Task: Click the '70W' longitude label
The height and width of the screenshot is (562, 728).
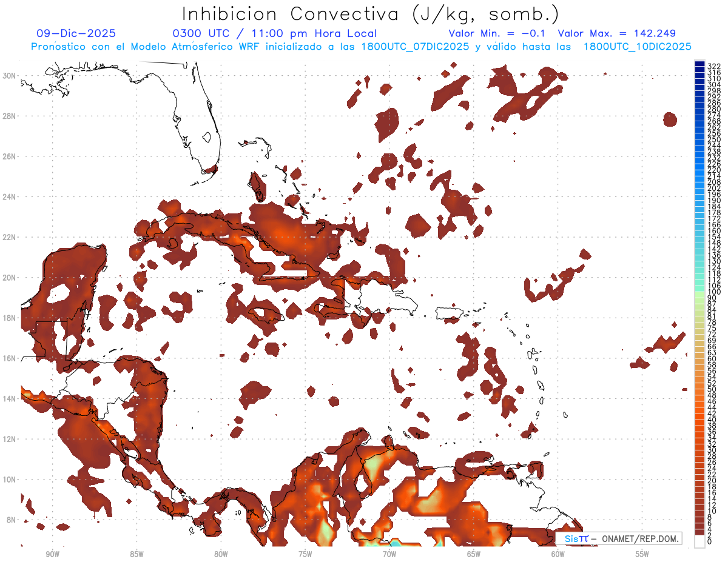Action: [x=389, y=554]
